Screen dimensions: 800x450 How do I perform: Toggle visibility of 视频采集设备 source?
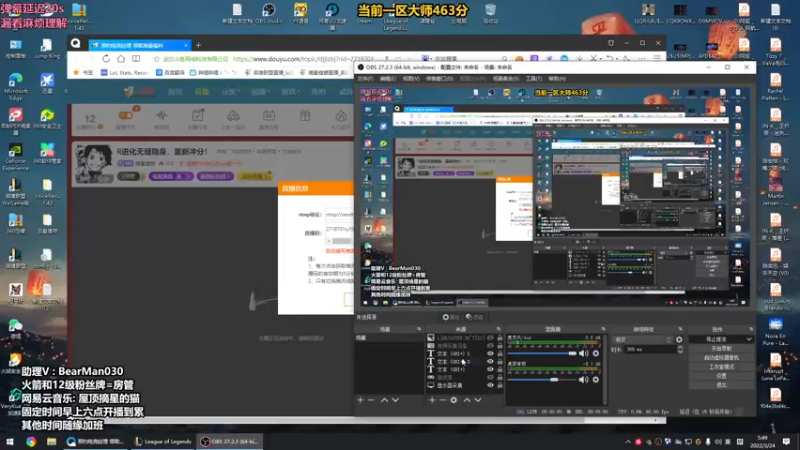490,345
